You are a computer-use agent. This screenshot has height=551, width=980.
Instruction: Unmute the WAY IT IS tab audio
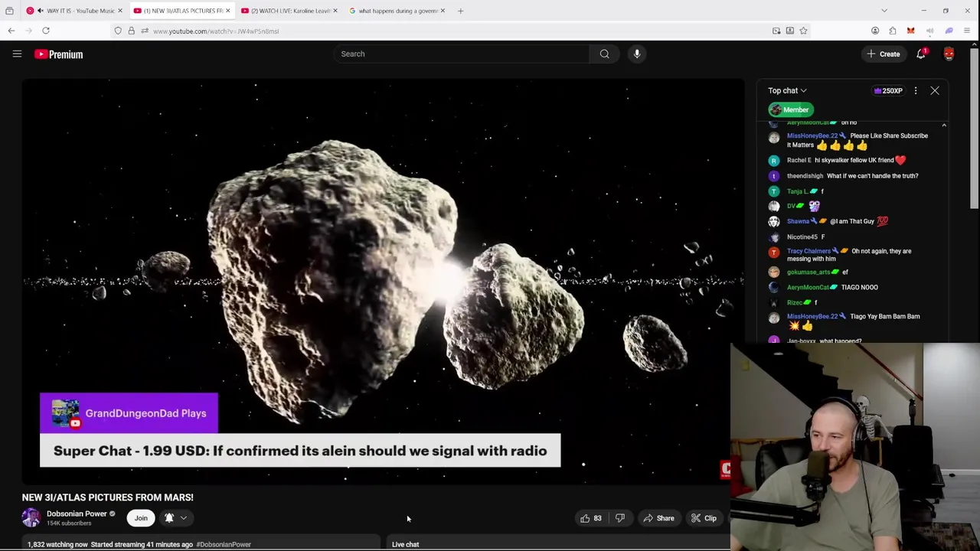pyautogui.click(x=41, y=11)
